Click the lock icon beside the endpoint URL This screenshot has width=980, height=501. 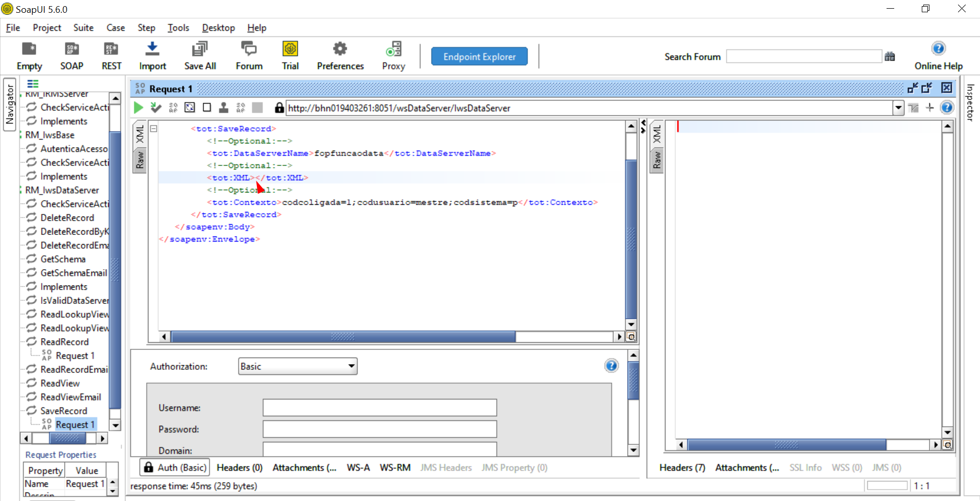[279, 108]
